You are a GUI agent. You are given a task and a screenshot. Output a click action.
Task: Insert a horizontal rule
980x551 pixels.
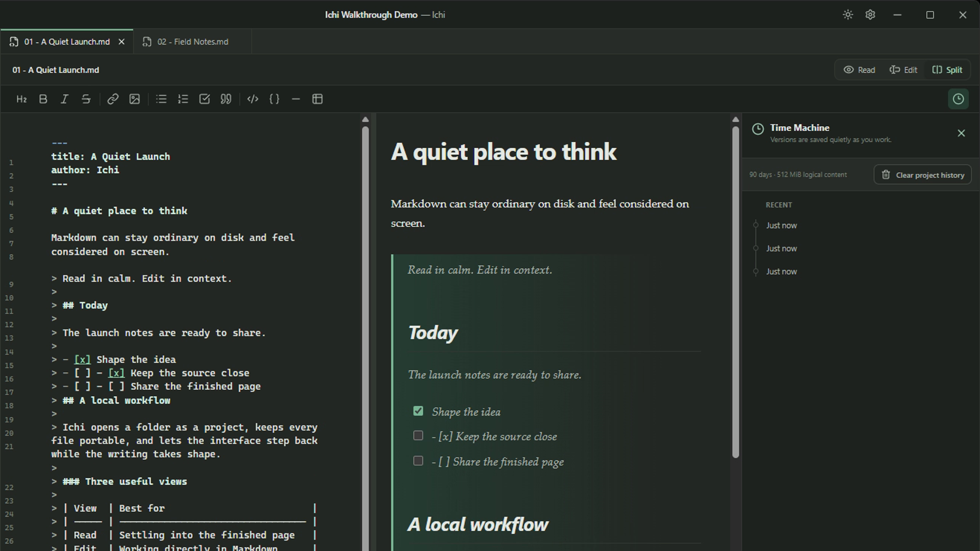pyautogui.click(x=296, y=99)
